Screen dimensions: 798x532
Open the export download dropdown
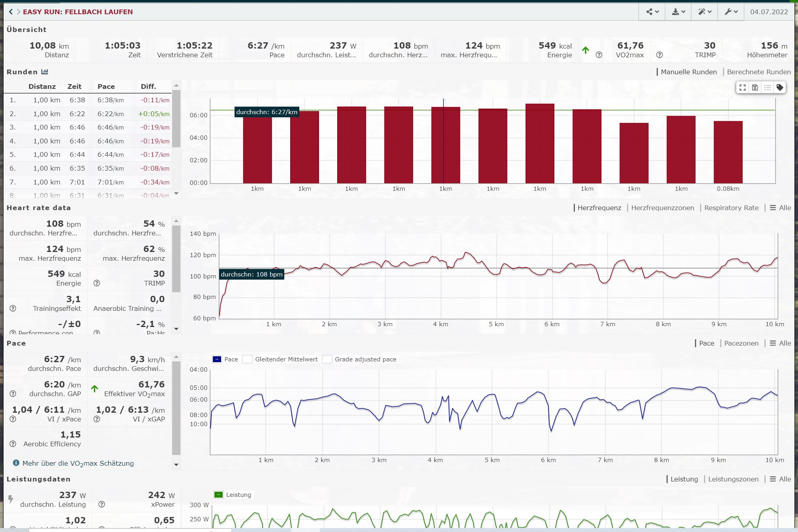[x=678, y=12]
